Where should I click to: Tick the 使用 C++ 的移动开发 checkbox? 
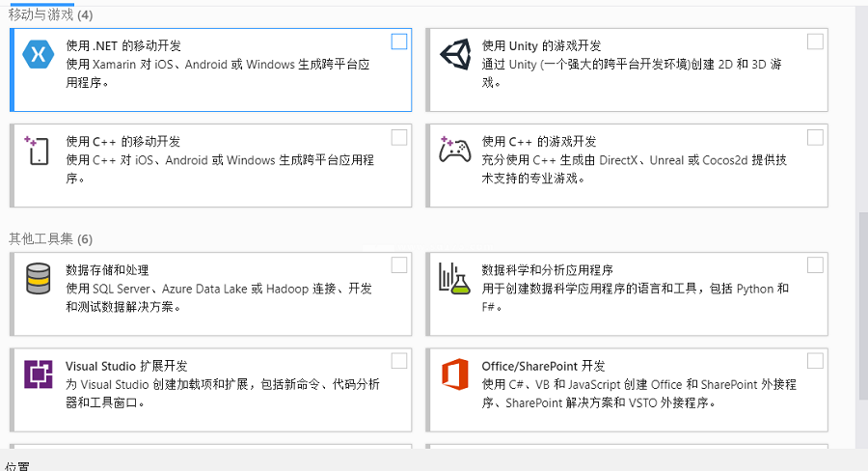pyautogui.click(x=399, y=137)
